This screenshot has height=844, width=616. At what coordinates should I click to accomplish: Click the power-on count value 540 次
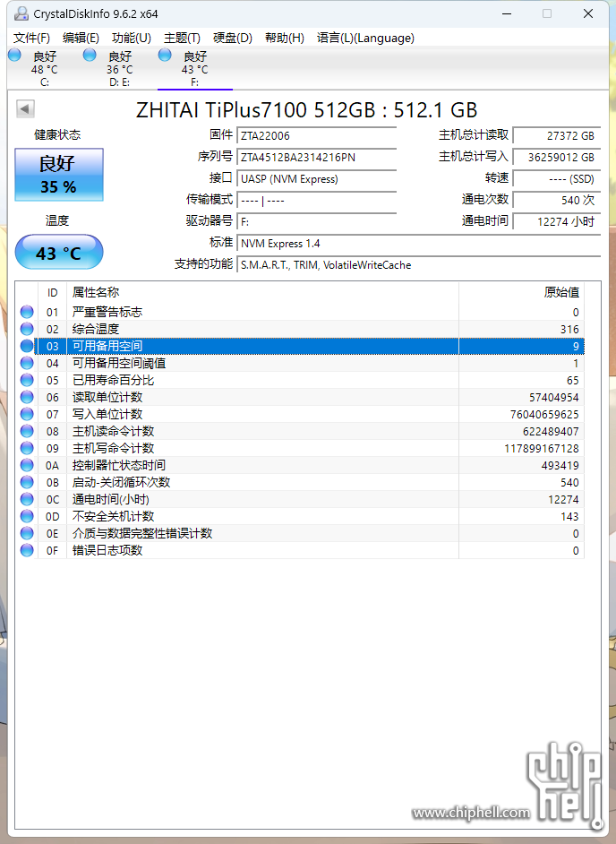tap(556, 200)
